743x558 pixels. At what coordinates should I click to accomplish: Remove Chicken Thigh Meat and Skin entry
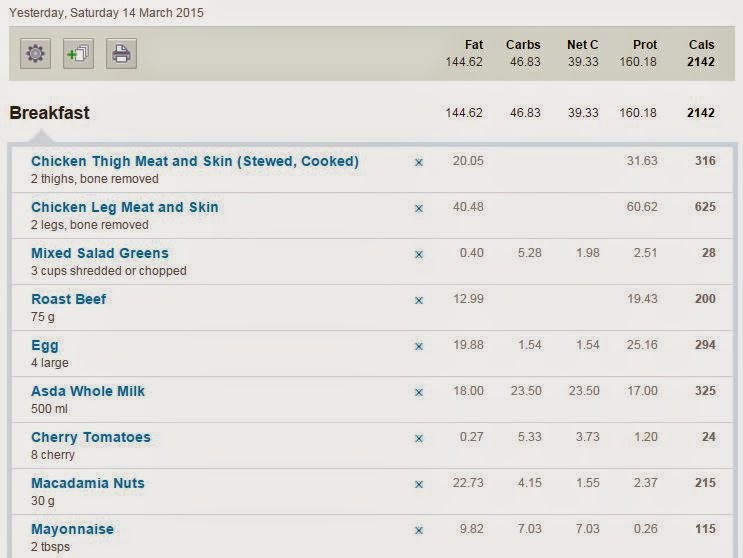point(419,162)
